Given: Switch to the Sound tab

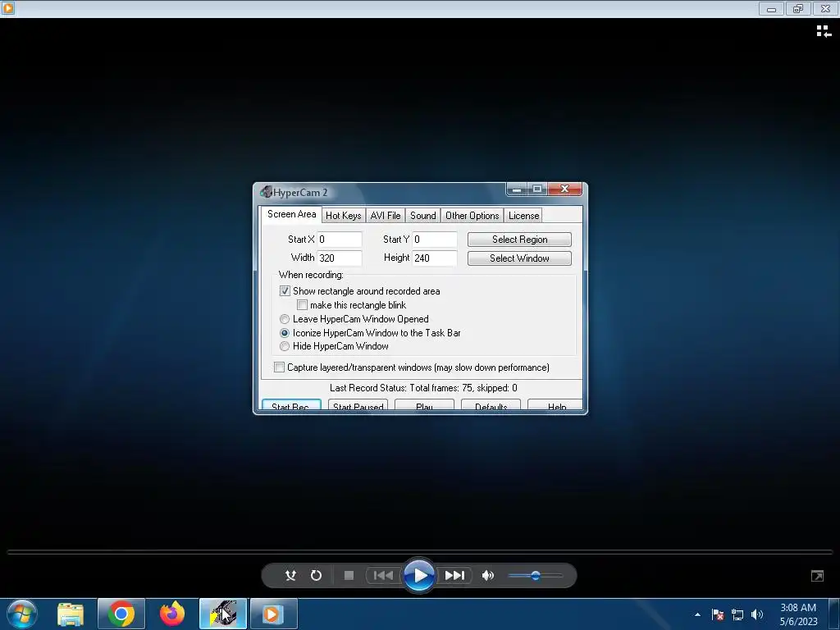Looking at the screenshot, I should 422,216.
